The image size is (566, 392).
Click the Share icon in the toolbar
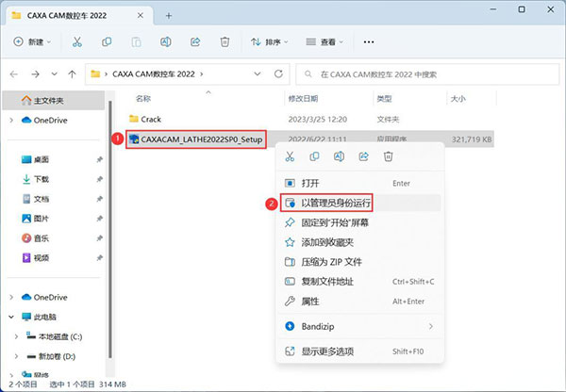click(195, 42)
